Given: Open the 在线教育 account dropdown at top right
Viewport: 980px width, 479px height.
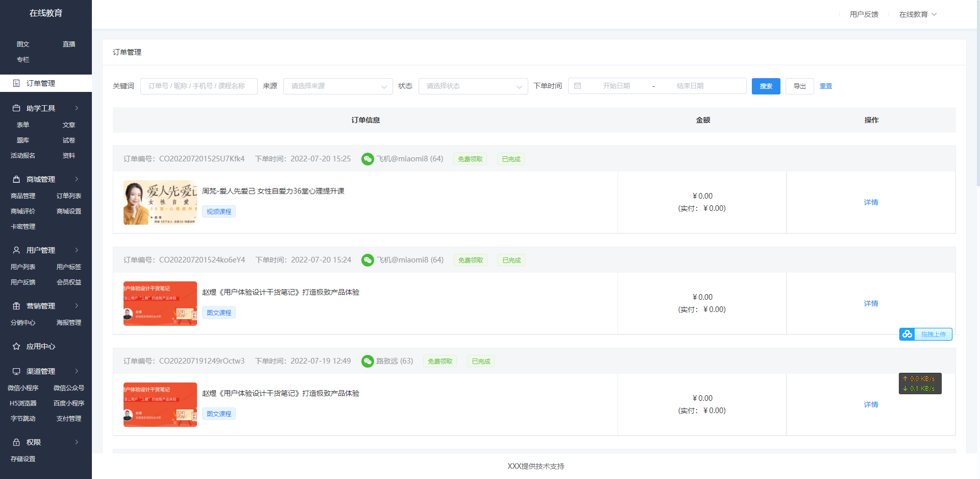Looking at the screenshot, I should click(918, 14).
